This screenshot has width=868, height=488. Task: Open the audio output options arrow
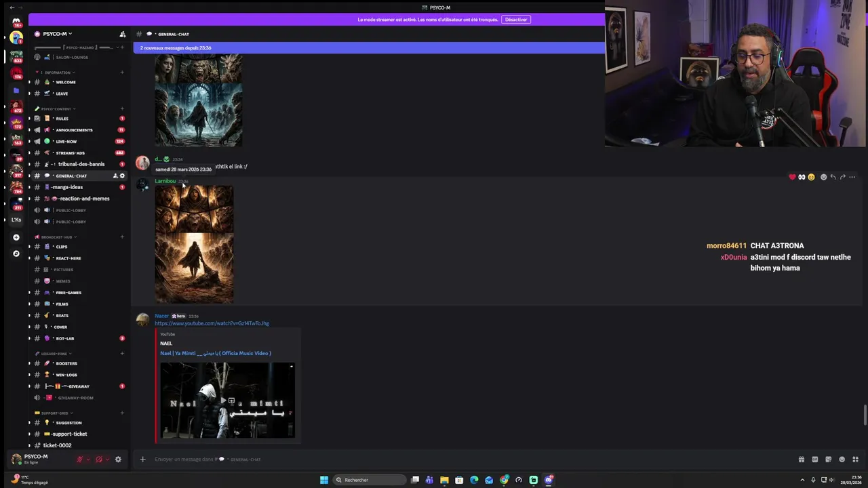107,459
